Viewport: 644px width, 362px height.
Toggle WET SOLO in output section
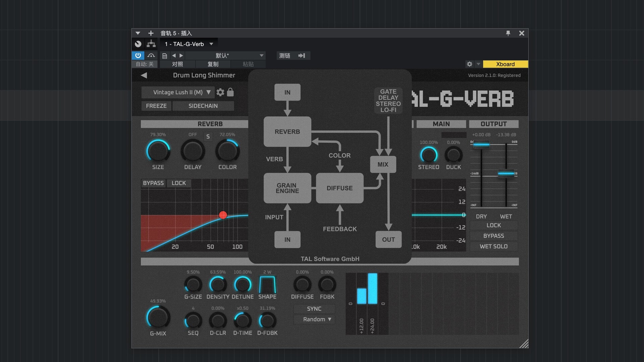pos(493,246)
